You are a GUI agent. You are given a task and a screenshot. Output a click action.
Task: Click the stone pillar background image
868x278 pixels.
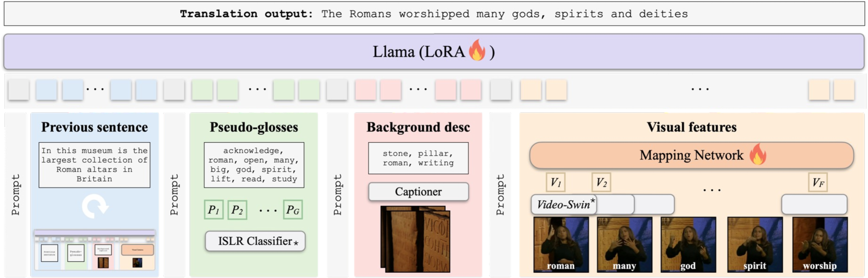[416, 239]
